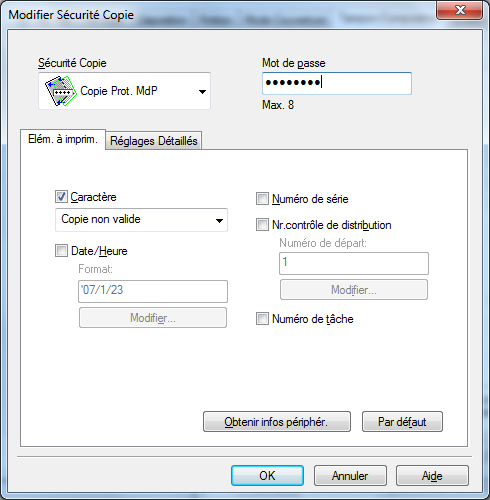Click the Numéro de départ field
Image resolution: width=490 pixels, height=500 pixels.
coord(354,263)
